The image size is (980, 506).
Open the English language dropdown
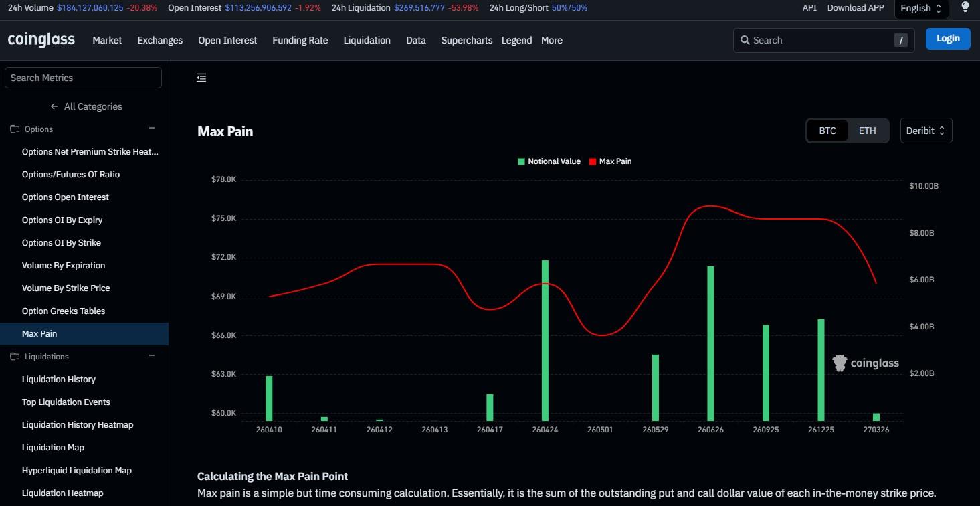point(920,8)
